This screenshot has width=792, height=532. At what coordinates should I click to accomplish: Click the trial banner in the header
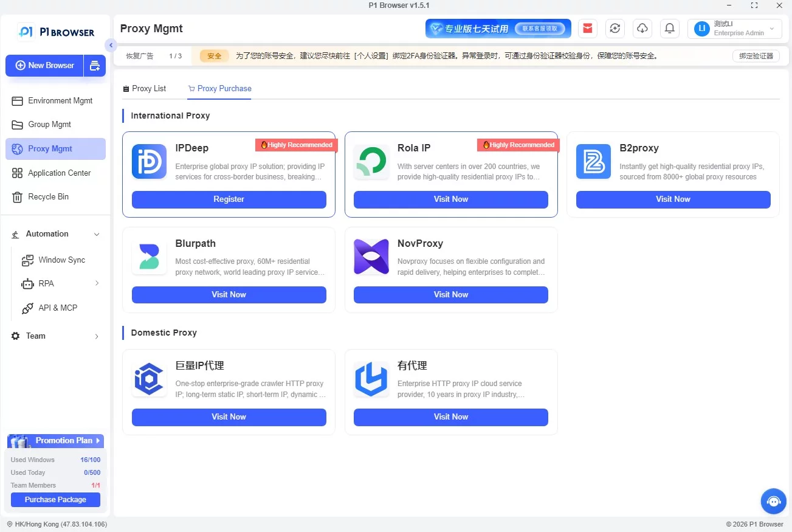[498, 29]
